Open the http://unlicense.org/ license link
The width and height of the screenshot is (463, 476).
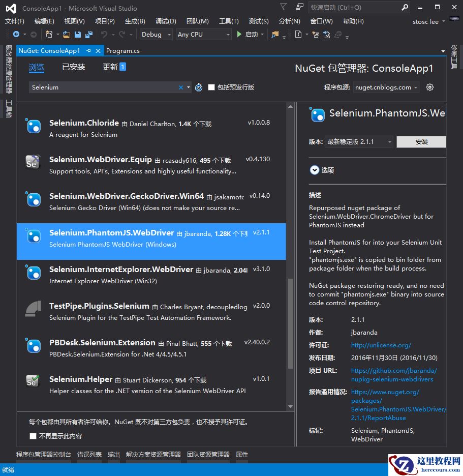click(x=381, y=345)
